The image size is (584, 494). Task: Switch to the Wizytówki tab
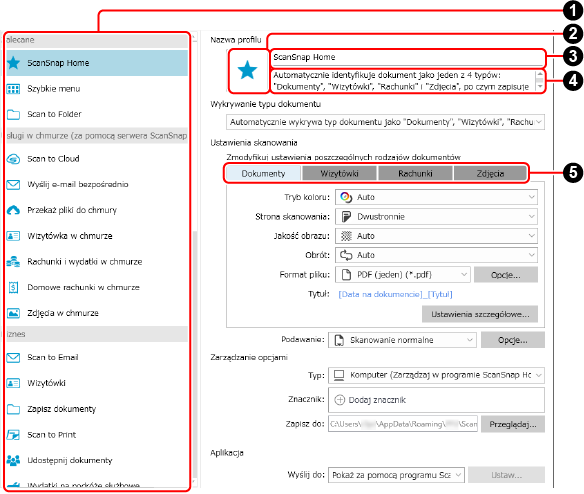(339, 173)
